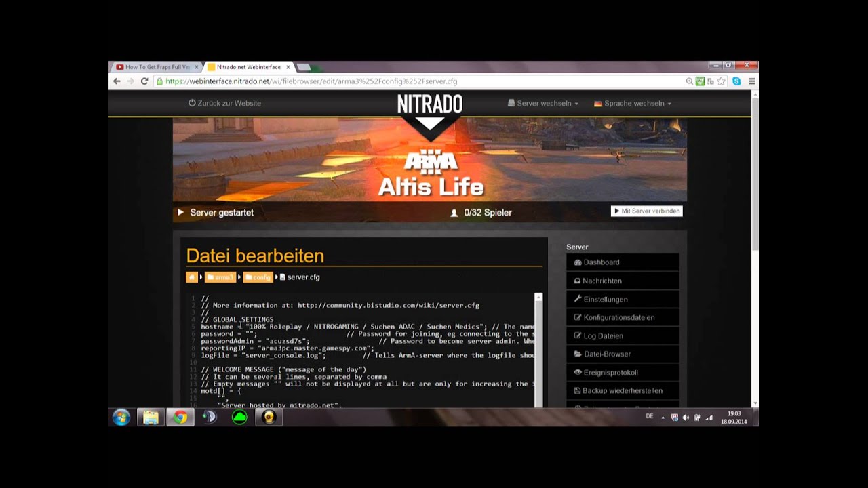Click the motd[] line in the editor
This screenshot has width=868, height=488.
click(x=221, y=391)
